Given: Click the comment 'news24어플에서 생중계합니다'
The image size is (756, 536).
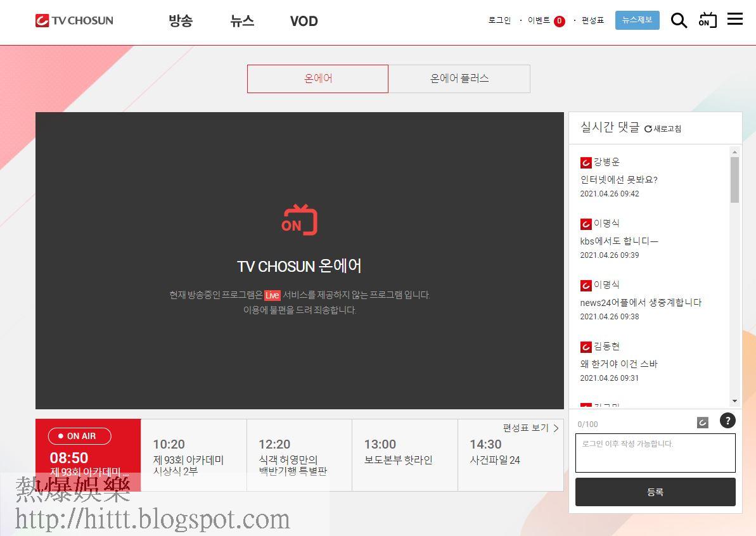Looking at the screenshot, I should coord(641,303).
